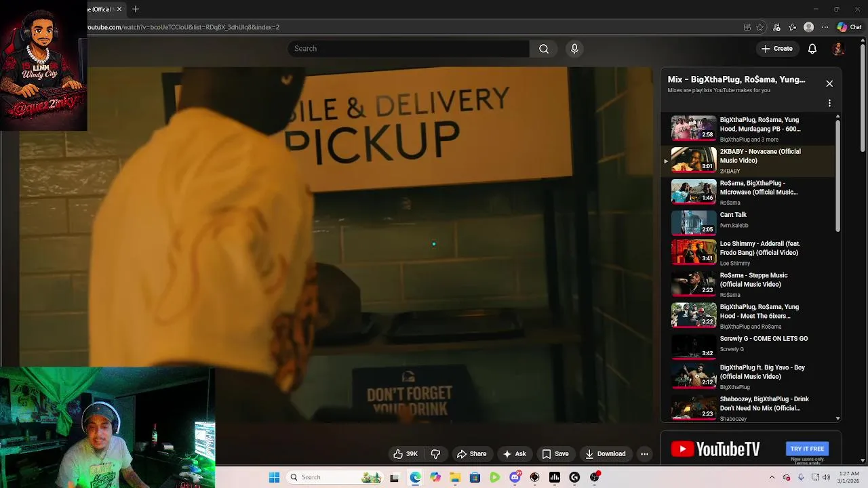Close the current browser tab
The height and width of the screenshot is (488, 868).
coord(119,9)
